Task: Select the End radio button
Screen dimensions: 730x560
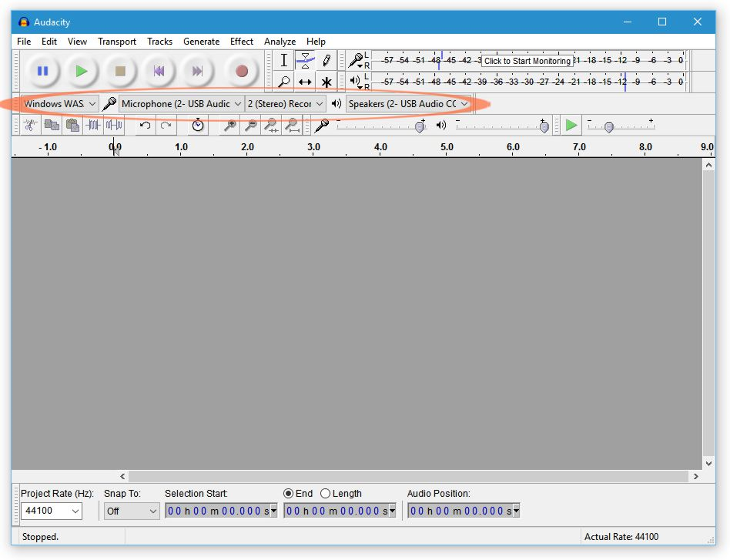Action: tap(288, 494)
